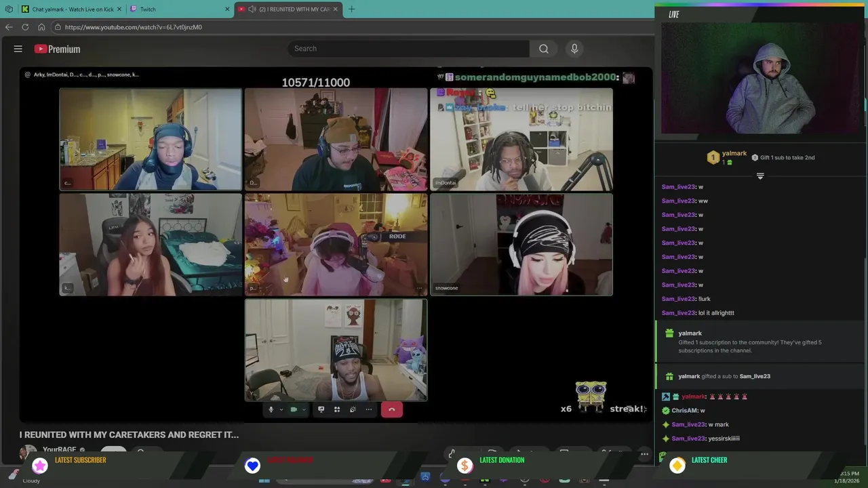The image size is (868, 488).
Task: Click the Latest Donation dollar icon
Action: click(465, 465)
